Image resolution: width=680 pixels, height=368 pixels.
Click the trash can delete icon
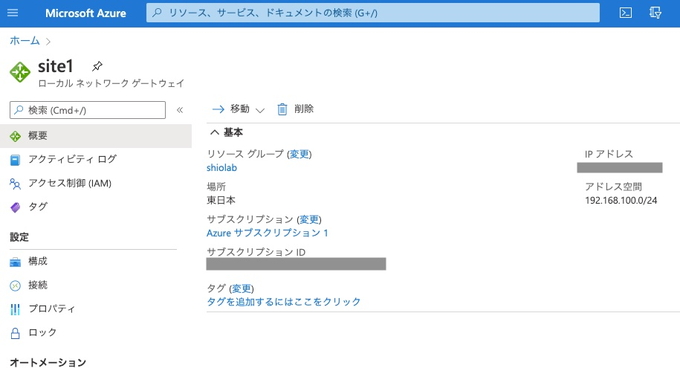click(282, 109)
